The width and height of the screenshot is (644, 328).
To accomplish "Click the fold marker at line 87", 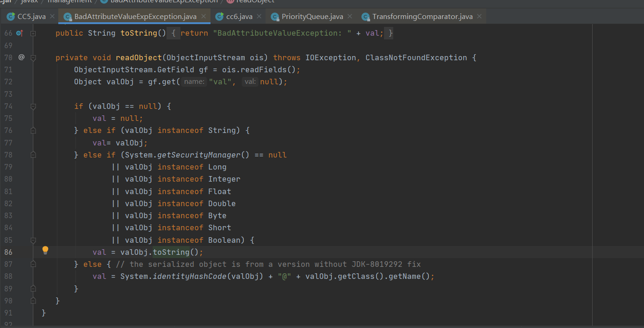I will coord(33,264).
